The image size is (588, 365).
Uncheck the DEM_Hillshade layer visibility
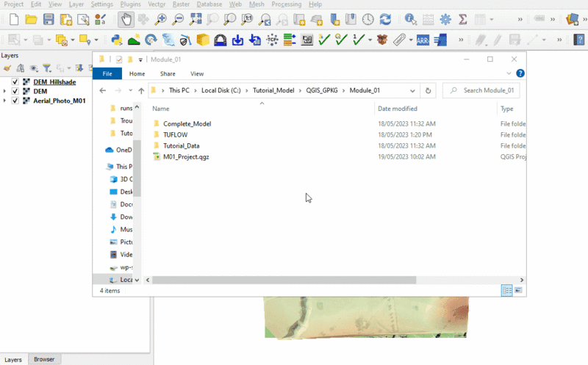pos(15,82)
